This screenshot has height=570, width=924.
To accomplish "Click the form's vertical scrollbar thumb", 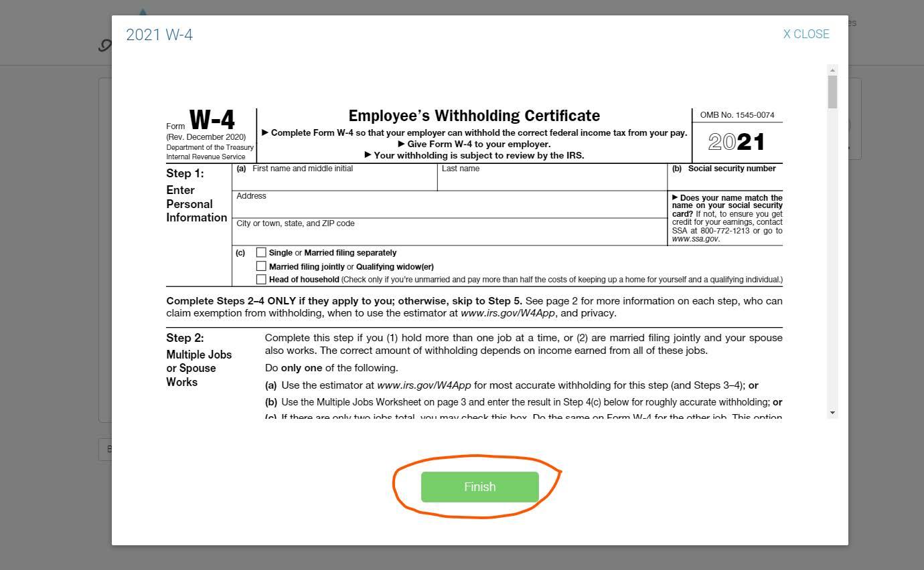I will (832, 92).
